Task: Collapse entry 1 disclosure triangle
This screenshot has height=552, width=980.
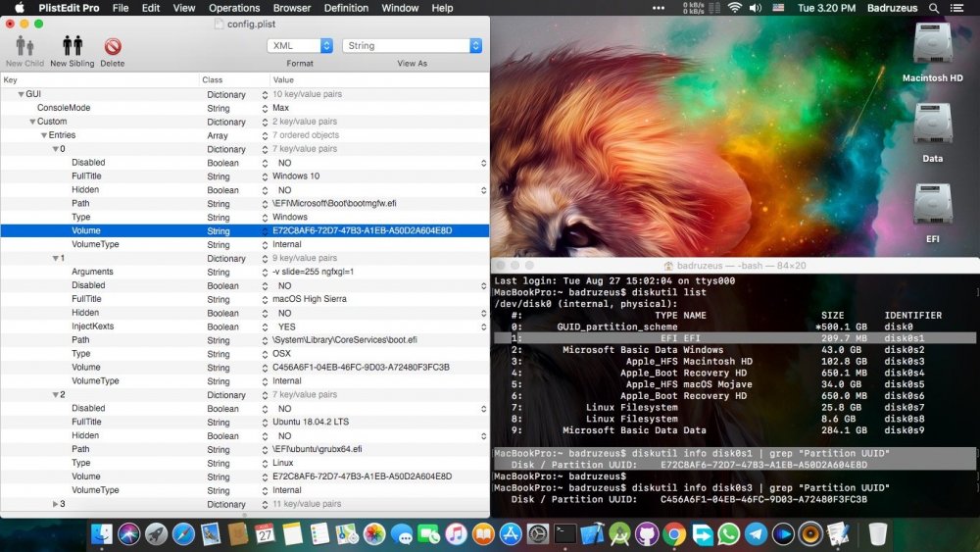Action: tap(56, 258)
